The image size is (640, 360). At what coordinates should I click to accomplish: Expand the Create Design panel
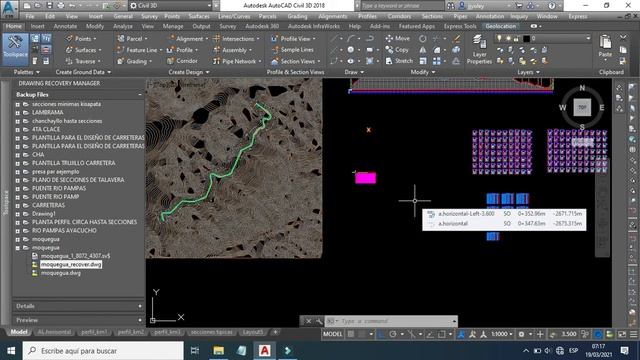tap(189, 72)
